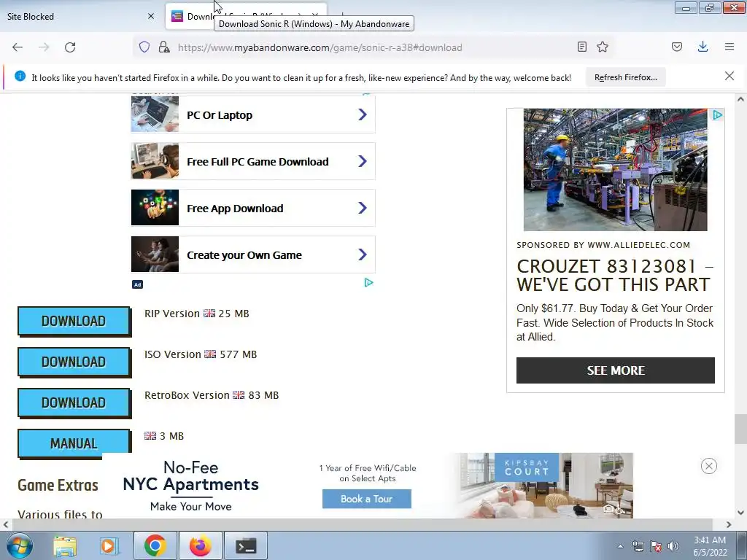Click the network status tray icon

638,546
